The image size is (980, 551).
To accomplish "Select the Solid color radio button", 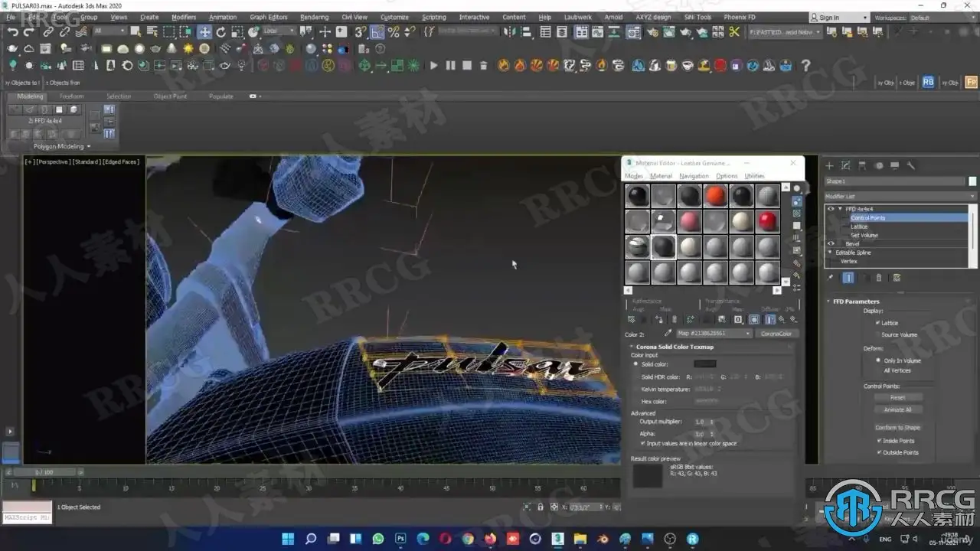I will click(x=635, y=364).
